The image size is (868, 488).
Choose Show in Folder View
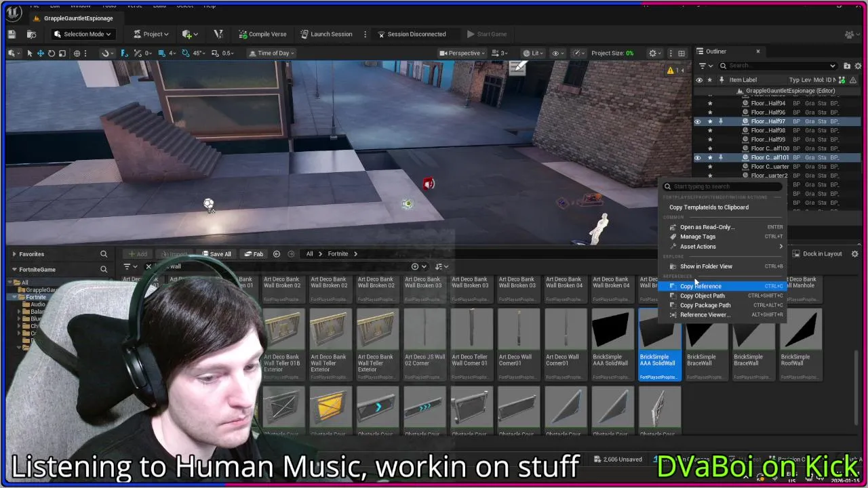click(723, 266)
